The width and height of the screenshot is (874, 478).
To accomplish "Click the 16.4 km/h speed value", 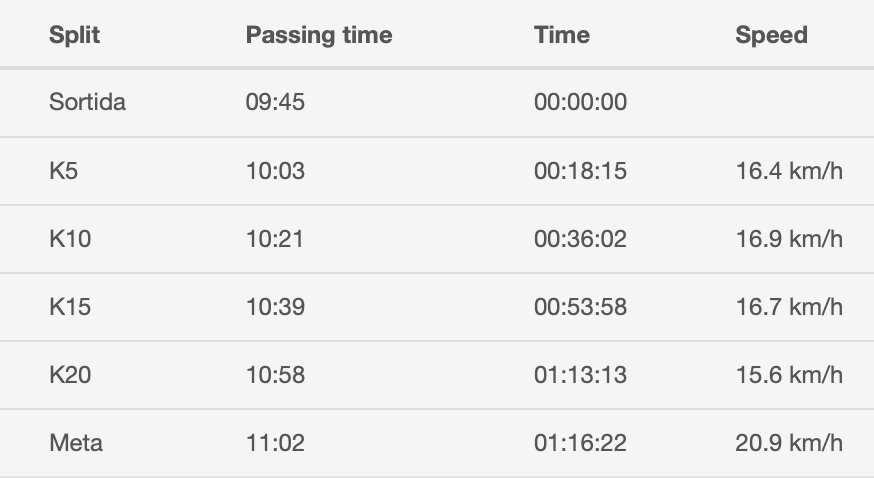I will pos(789,171).
